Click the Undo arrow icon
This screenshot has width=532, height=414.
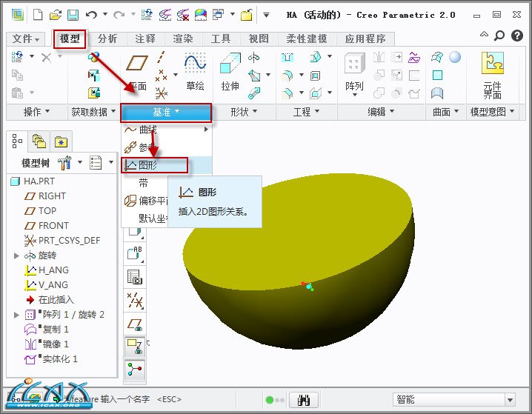pos(91,15)
